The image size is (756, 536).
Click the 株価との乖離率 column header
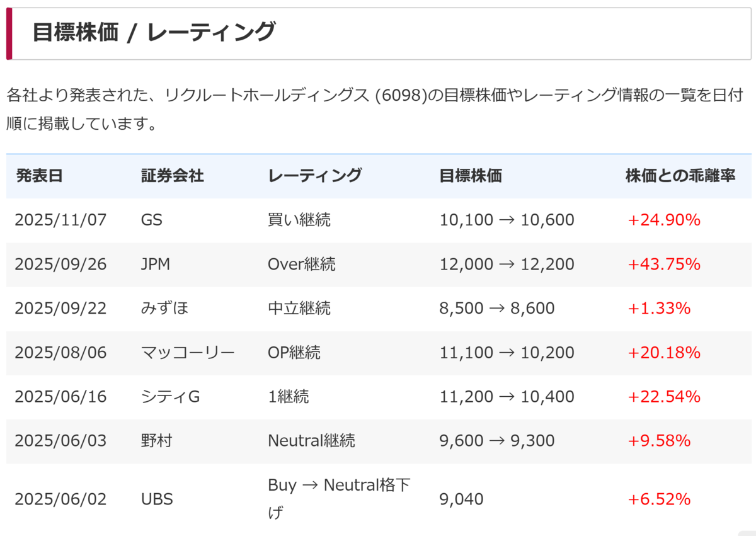pos(680,176)
